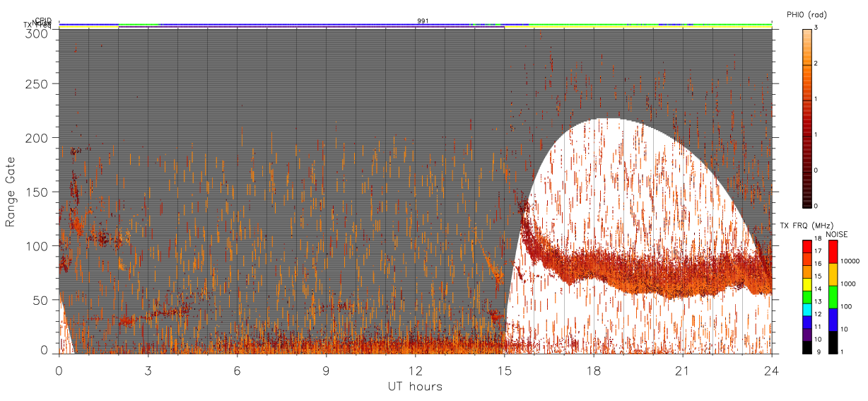Screen dimensions: 868x401
Task: Click the UT hours axis label
Action: tap(415, 386)
